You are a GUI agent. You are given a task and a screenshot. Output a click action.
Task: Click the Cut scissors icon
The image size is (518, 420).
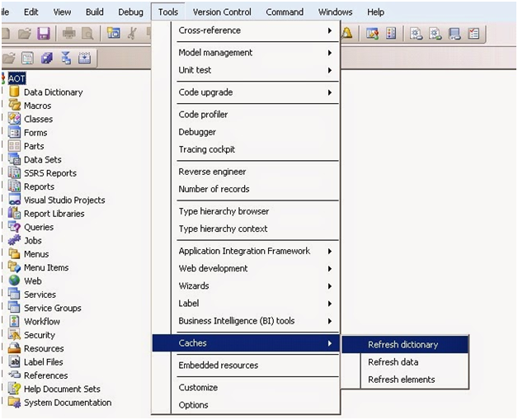(x=133, y=33)
